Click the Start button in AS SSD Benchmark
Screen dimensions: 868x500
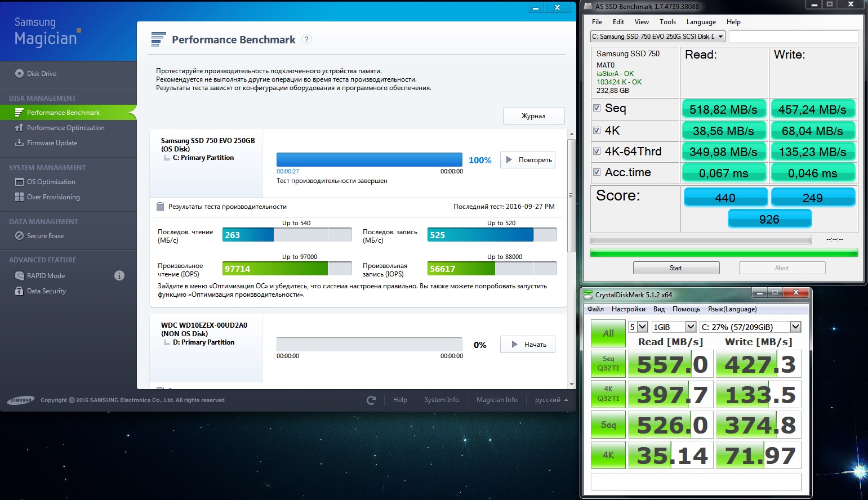(x=676, y=268)
